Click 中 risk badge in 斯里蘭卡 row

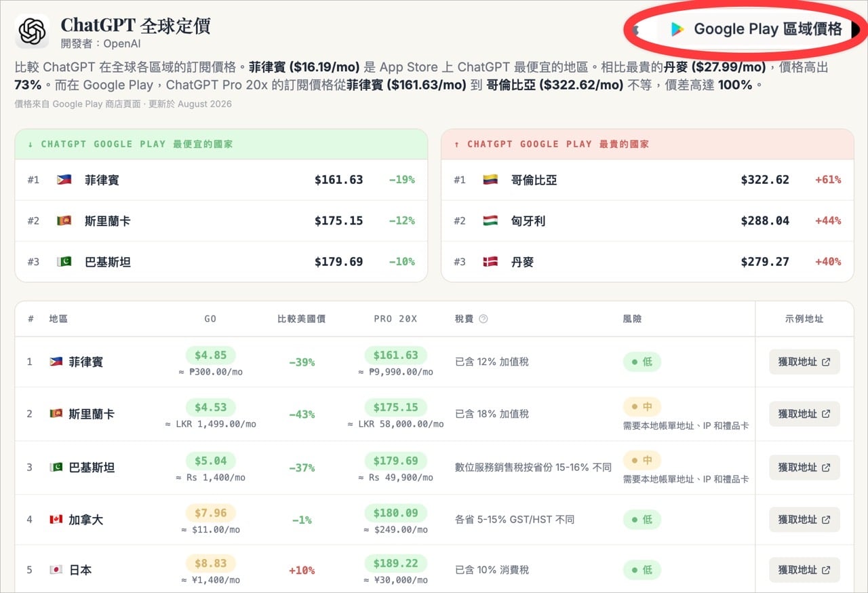tap(642, 407)
